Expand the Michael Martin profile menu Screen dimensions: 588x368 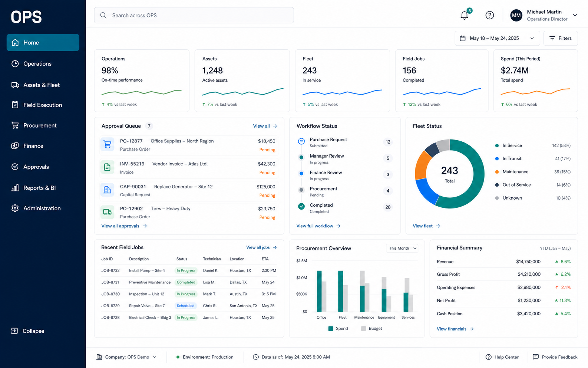(x=575, y=15)
